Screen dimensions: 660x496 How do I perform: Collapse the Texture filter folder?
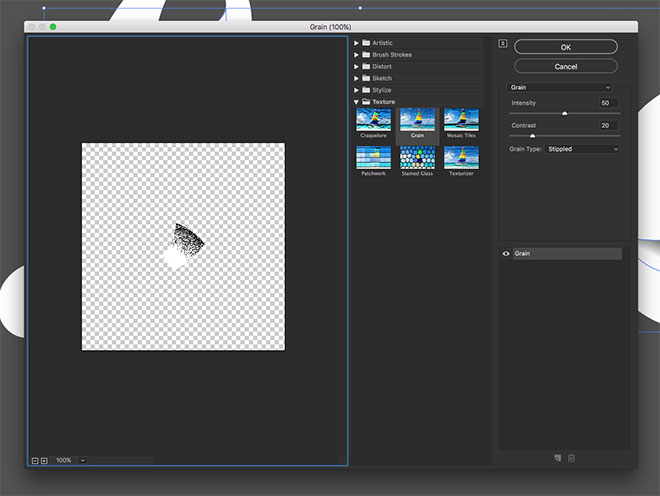click(x=357, y=101)
